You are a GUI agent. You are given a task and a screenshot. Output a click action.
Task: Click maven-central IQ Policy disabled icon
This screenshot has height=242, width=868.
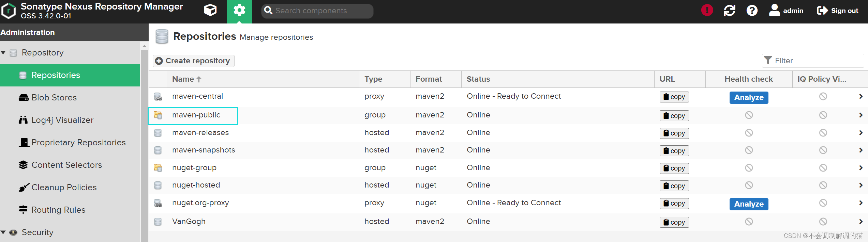[x=823, y=96]
